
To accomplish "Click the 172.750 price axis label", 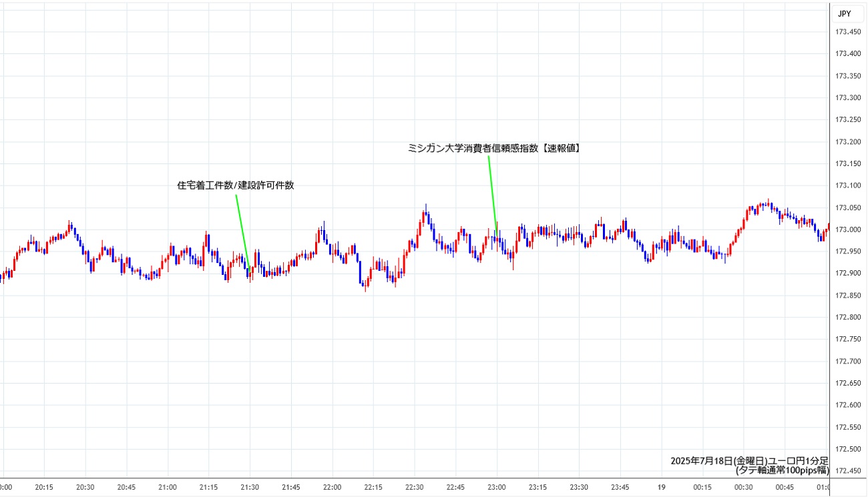I will tap(847, 340).
